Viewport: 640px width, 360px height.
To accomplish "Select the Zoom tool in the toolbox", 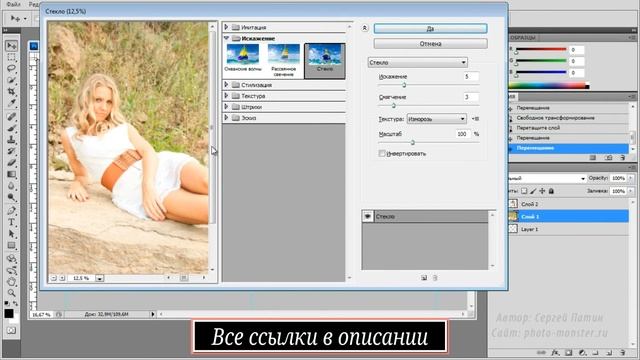I will coord(11,293).
